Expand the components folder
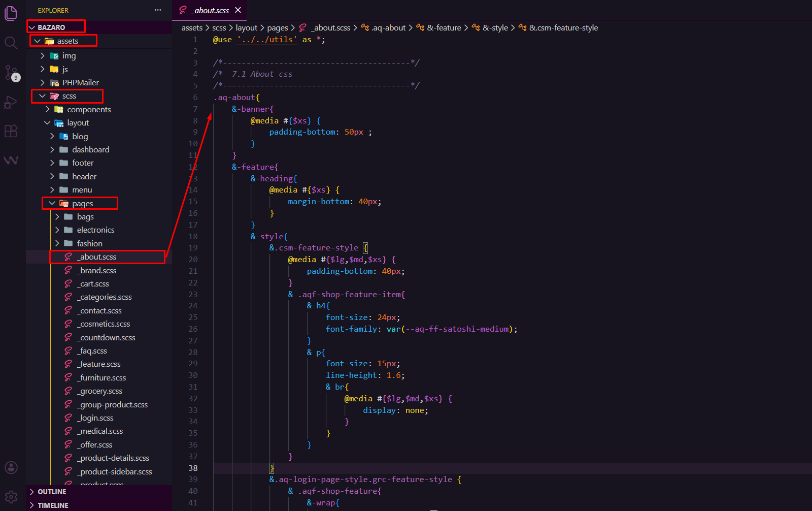The width and height of the screenshot is (812, 511). pos(88,110)
